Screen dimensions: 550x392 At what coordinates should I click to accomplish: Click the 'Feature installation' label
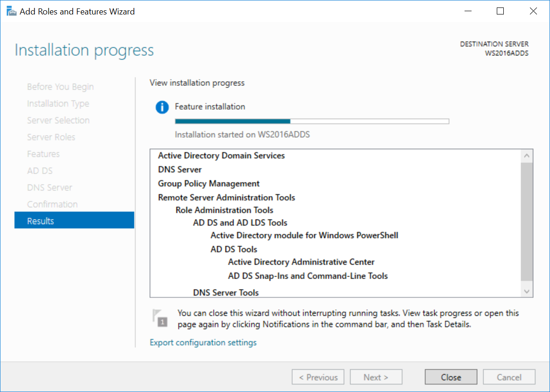coord(210,106)
